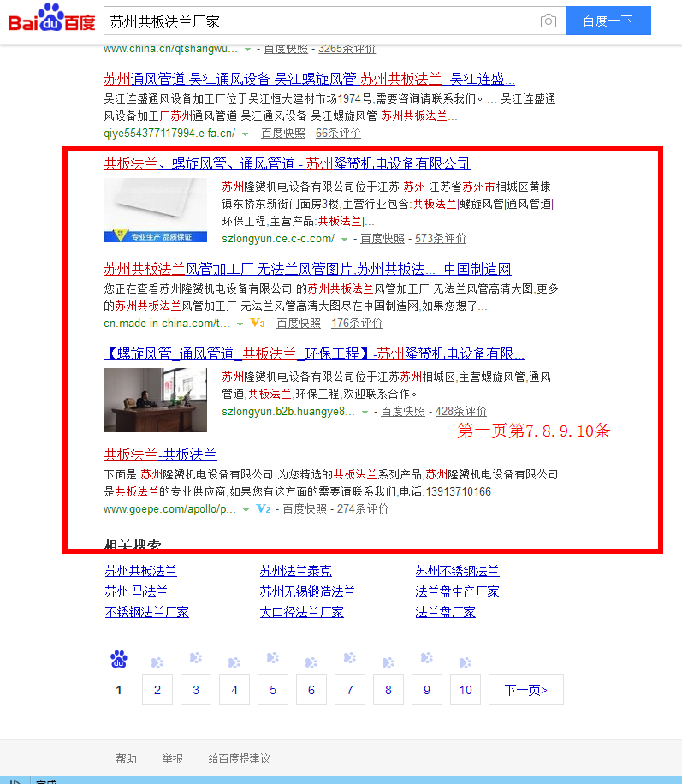This screenshot has height=784, width=682.
Task: Open 给百度提建议 feedback link
Action: [239, 758]
